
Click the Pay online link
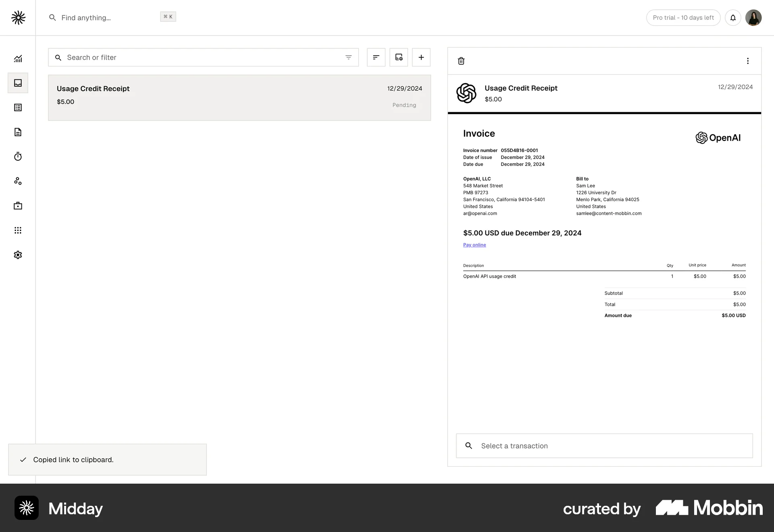click(x=474, y=245)
